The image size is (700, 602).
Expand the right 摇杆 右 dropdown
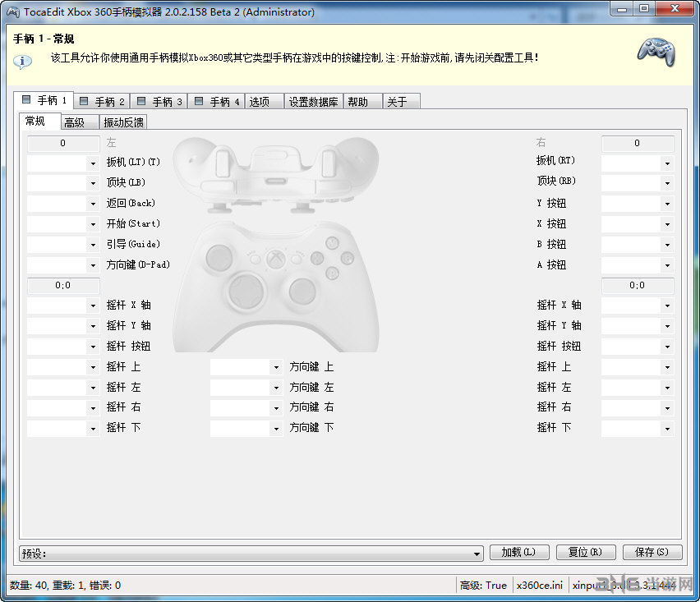638,408
